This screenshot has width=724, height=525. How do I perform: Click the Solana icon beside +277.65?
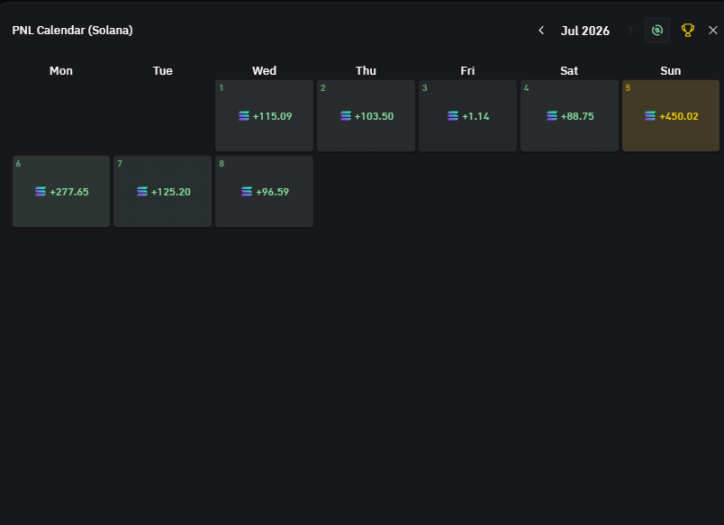click(41, 192)
